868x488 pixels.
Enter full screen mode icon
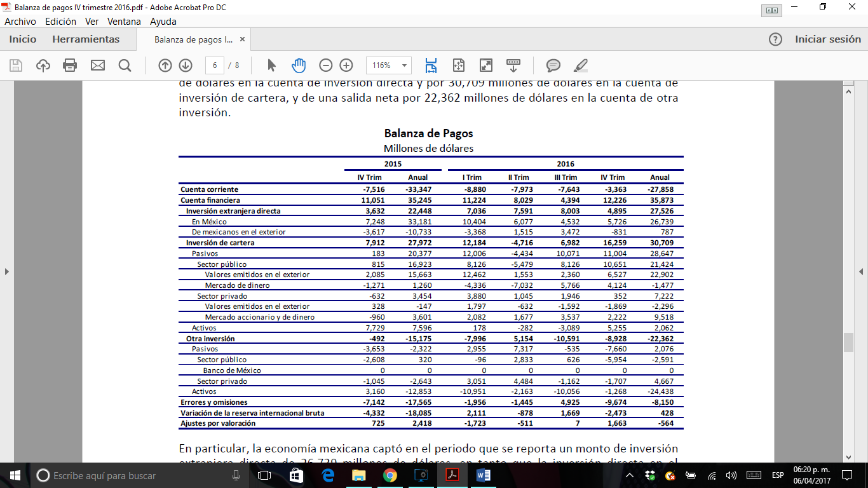[486, 65]
